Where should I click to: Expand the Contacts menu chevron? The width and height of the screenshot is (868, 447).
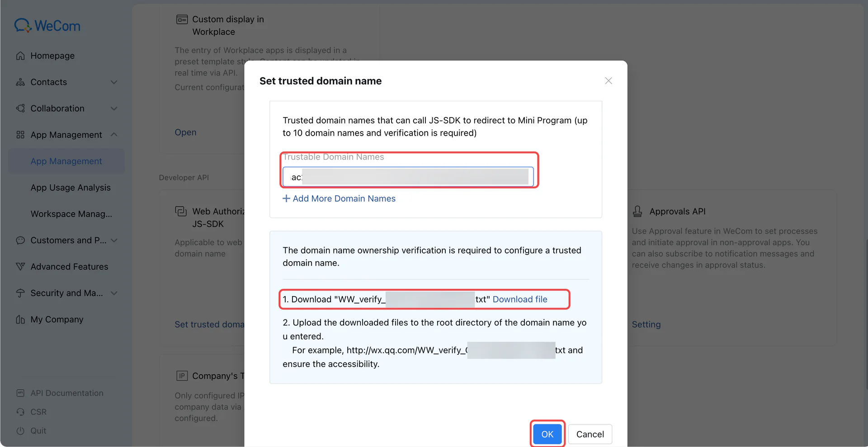pos(114,82)
